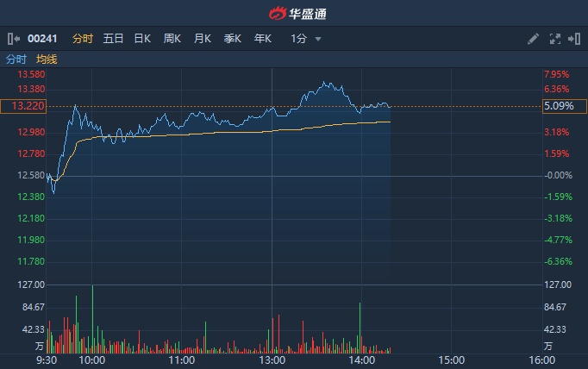This screenshot has height=369, width=588.
Task: Click the 5.09% change label
Action: pyautogui.click(x=560, y=106)
